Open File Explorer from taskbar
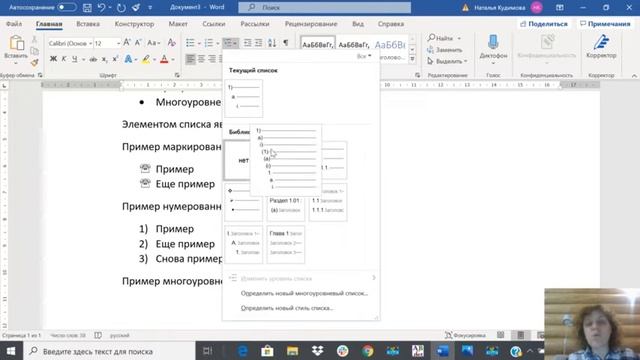 [x=292, y=351]
